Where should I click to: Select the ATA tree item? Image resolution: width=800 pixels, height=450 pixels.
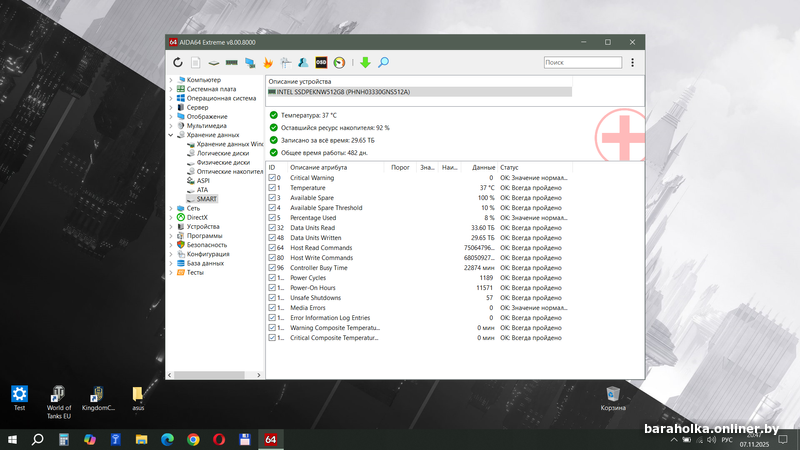point(202,190)
